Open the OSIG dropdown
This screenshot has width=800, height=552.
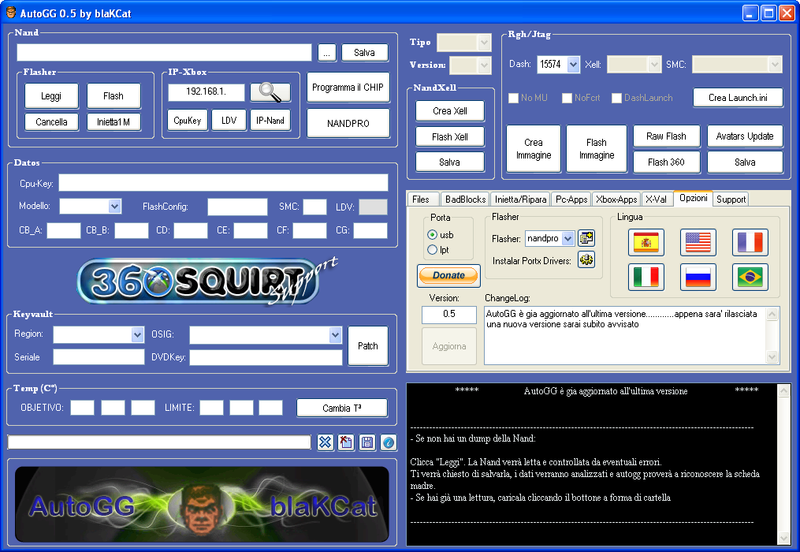tap(335, 335)
